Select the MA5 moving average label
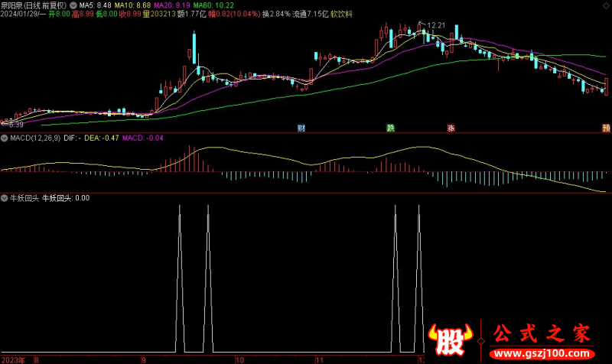612x364 pixels. pos(95,5)
